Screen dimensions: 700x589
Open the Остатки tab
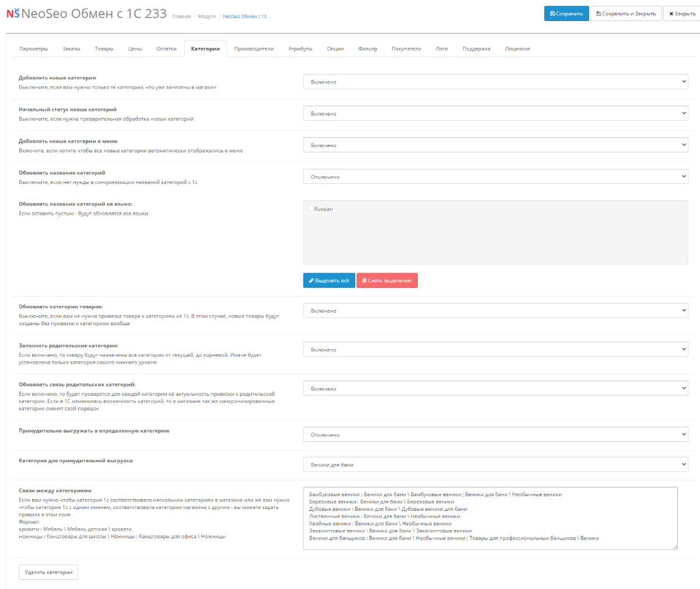pos(166,49)
